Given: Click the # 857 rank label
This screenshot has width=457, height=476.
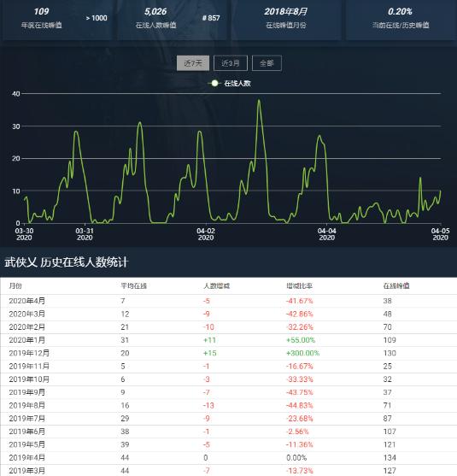Looking at the screenshot, I should 211,18.
